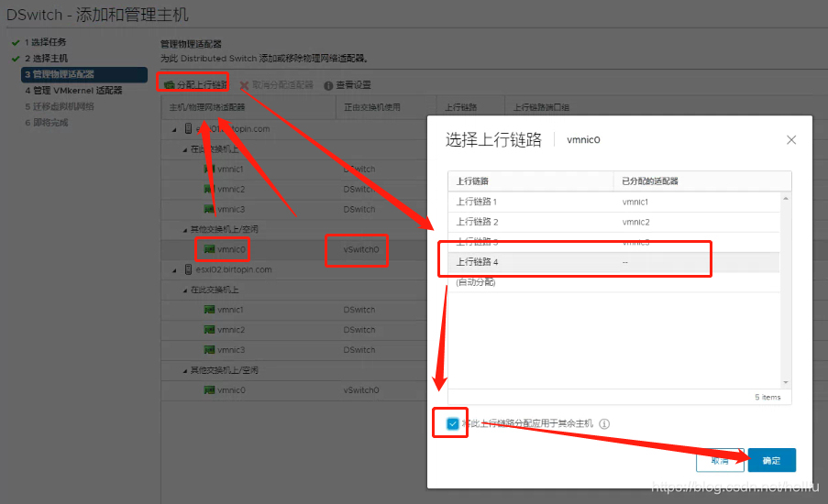This screenshot has width=828, height=504.
Task: Click the assign uplink toolbar icon
Action: [170, 85]
